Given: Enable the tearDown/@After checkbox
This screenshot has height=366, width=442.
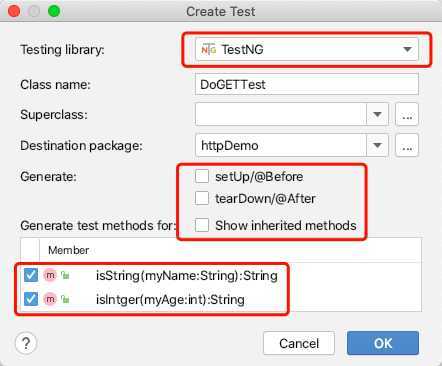Looking at the screenshot, I should tap(202, 198).
